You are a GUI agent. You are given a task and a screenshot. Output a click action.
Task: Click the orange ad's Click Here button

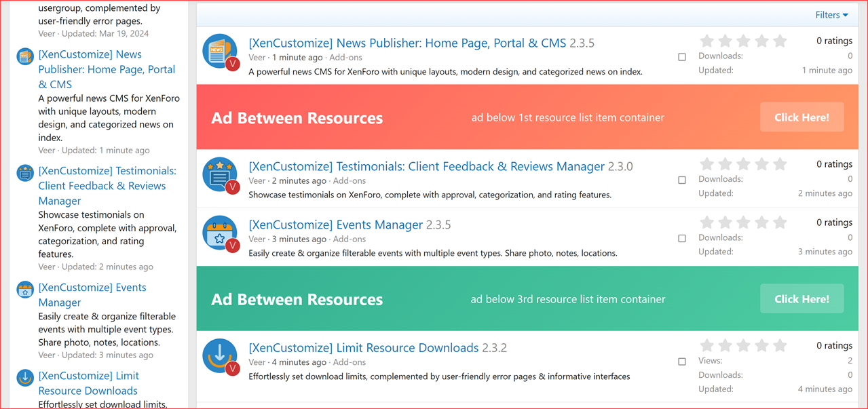pyautogui.click(x=801, y=117)
